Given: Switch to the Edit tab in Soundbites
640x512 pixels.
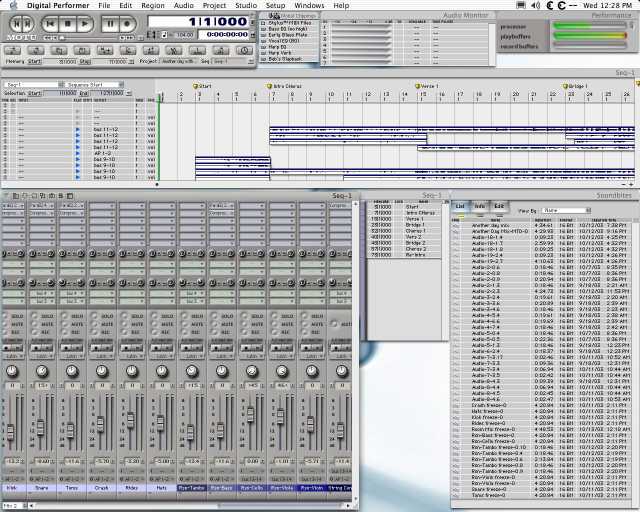Looking at the screenshot, I should (x=499, y=206).
